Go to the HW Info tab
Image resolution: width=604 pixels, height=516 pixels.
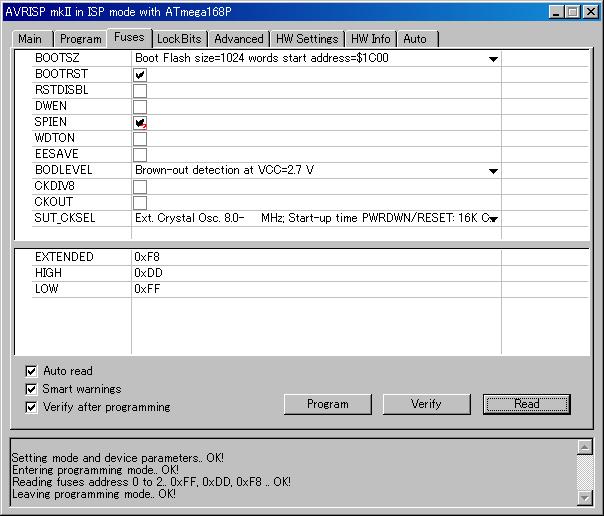371,39
